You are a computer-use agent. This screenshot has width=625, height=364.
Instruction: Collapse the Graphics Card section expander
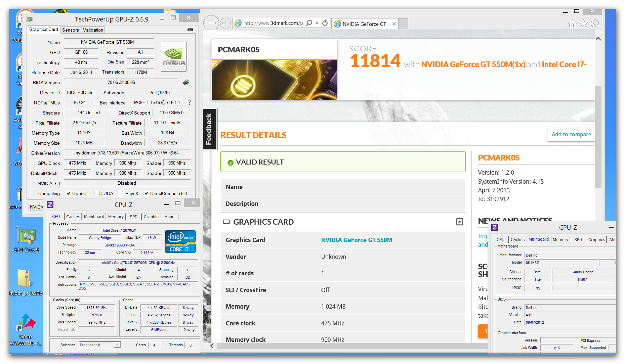460,222
